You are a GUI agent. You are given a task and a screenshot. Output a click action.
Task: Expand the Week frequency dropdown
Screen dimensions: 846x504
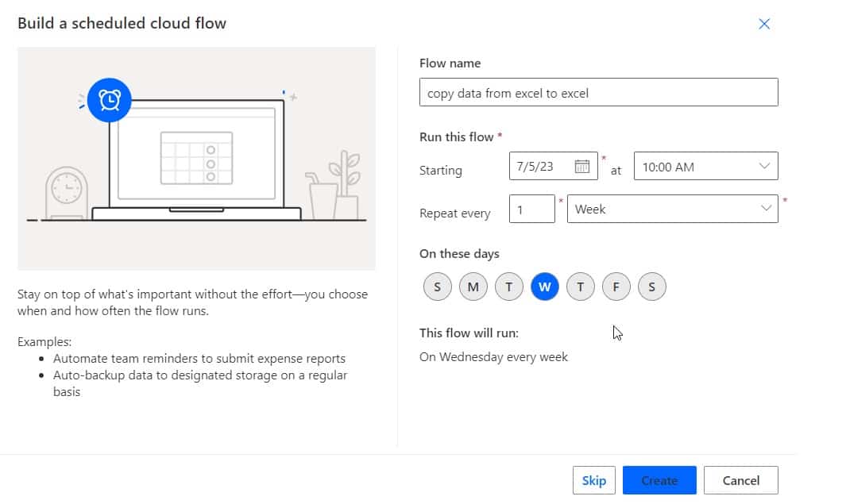tap(672, 210)
